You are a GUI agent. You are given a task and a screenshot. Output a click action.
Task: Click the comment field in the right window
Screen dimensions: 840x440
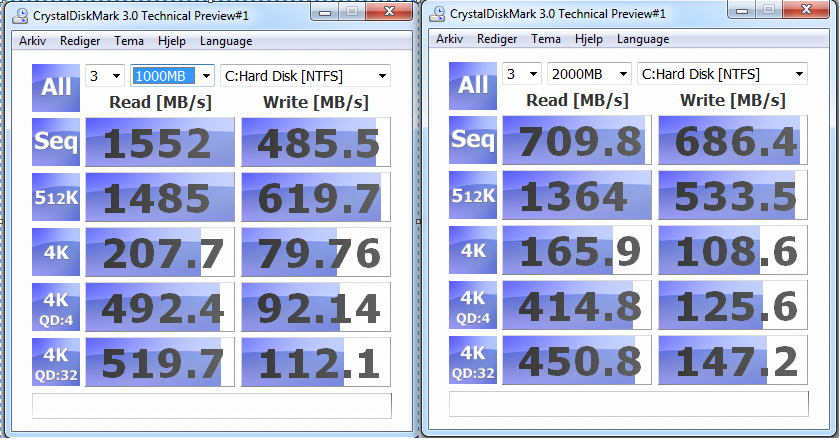[x=628, y=404]
